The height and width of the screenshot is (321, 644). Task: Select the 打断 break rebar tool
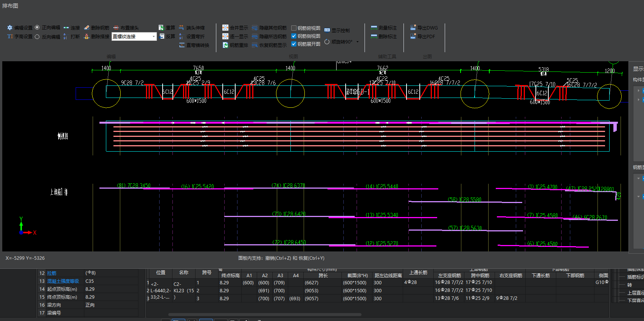coord(71,37)
